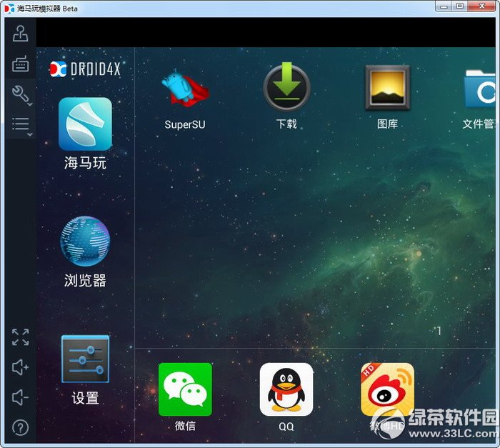Screen dimensions: 500x448
Task: Click the 下载 label text
Action: (x=286, y=124)
